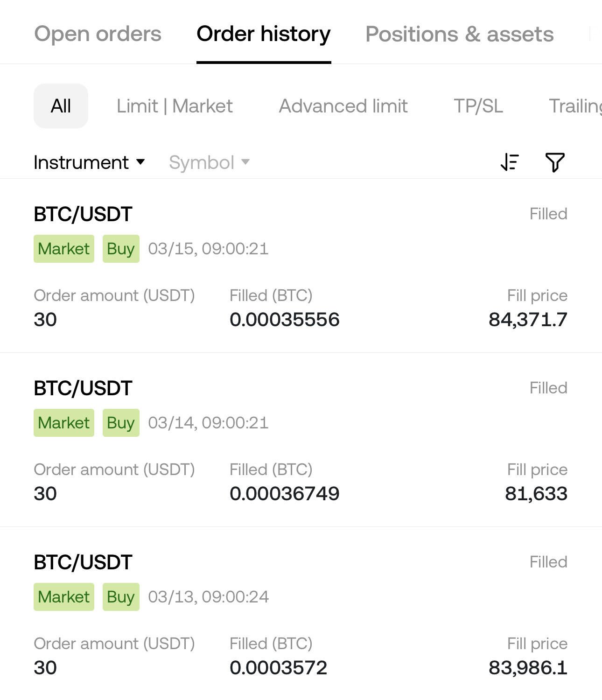The height and width of the screenshot is (700, 602).
Task: Select the All filter chip
Action: coord(61,106)
